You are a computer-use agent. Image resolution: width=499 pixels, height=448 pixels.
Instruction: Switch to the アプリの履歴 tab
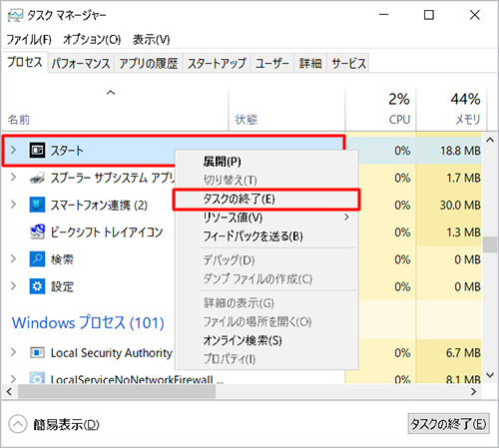149,63
